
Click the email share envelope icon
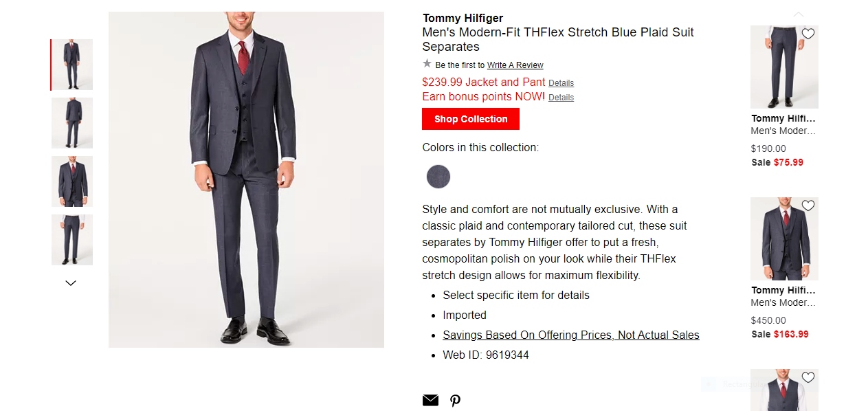[x=430, y=400]
